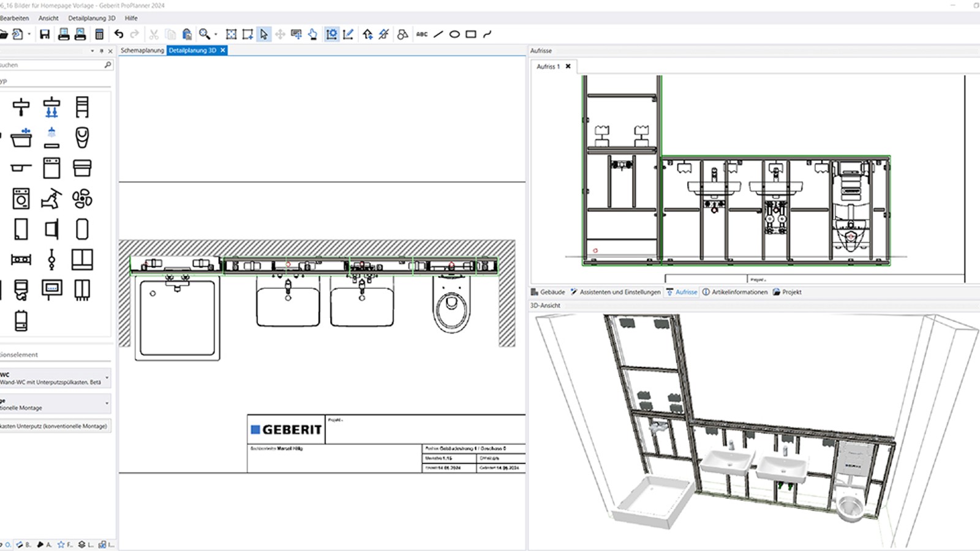Switch to the Schemaplanung tab
The width and height of the screenshot is (980, 551).
pos(141,50)
